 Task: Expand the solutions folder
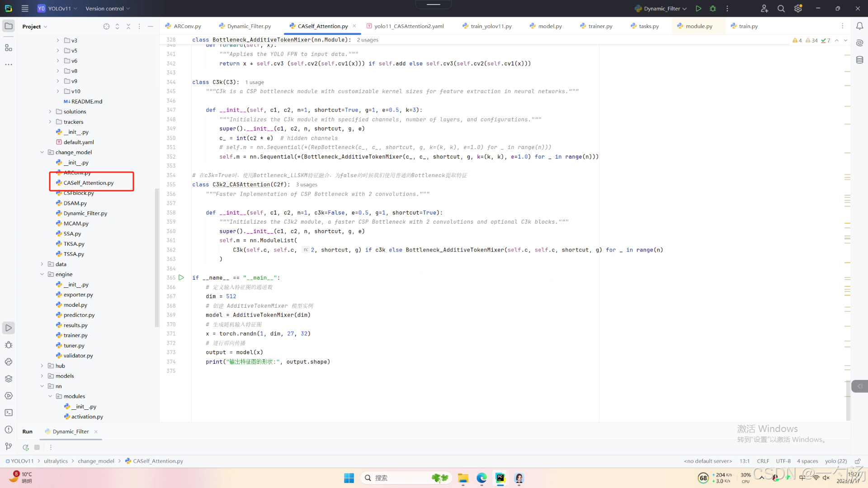coord(50,112)
